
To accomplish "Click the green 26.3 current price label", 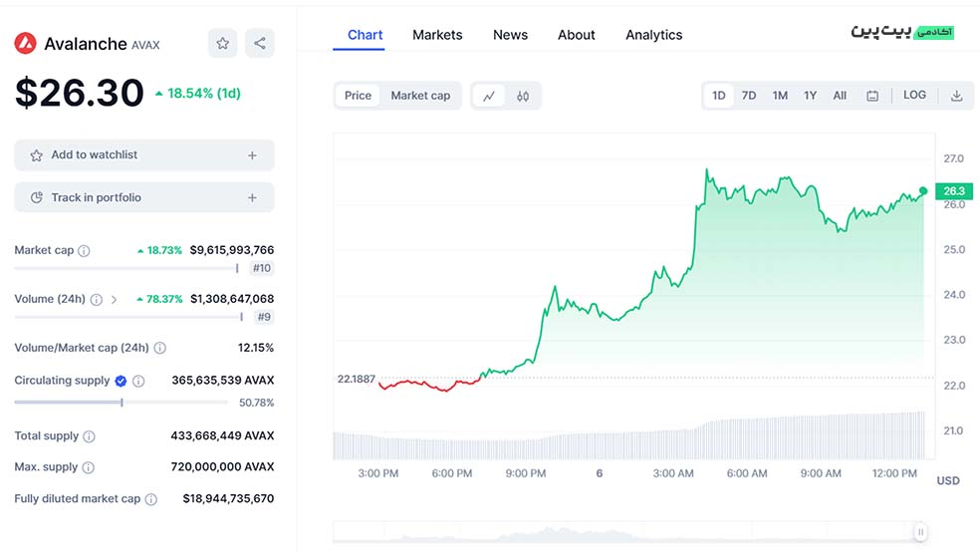I will pyautogui.click(x=954, y=190).
